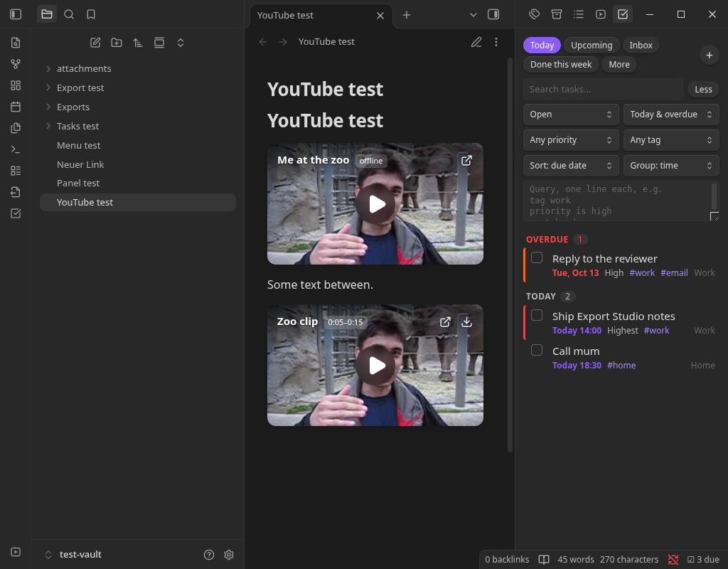728x569 pixels.
Task: Open the outline list icon in right sidebar
Action: point(579,14)
